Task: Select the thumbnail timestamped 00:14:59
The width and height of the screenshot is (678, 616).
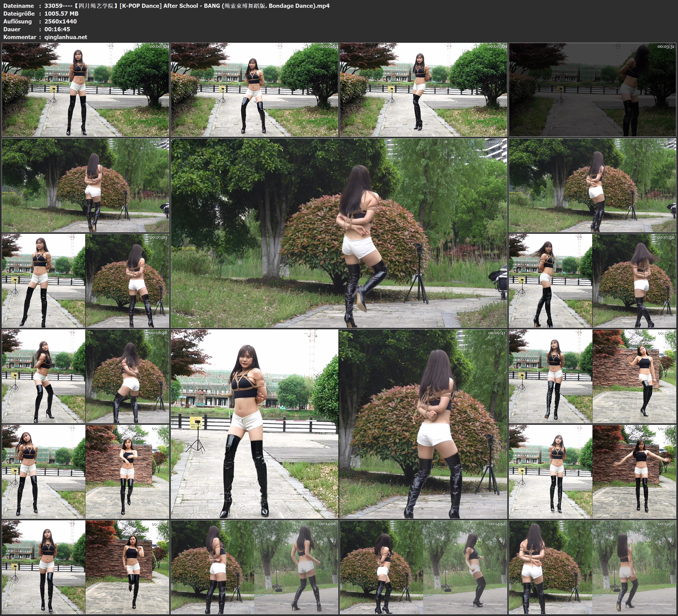Action: pos(424,567)
